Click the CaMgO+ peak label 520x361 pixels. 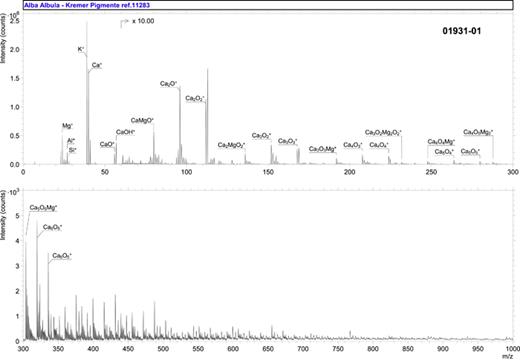point(142,120)
